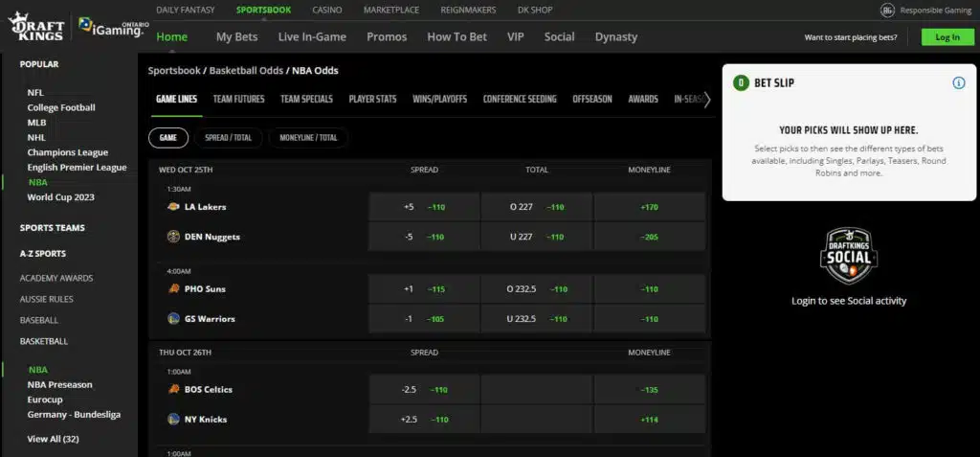This screenshot has width=980, height=457.
Task: Open Marketplace in the top bar
Action: pyautogui.click(x=391, y=10)
